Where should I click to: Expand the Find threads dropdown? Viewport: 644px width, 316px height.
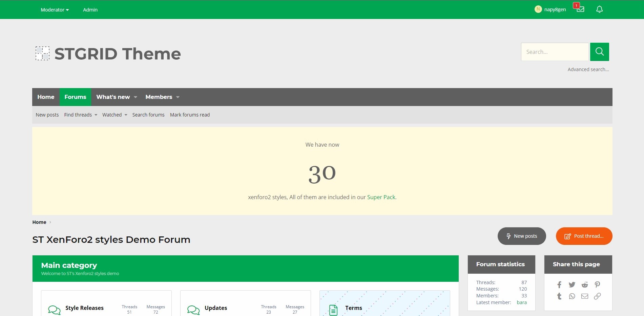coord(96,115)
